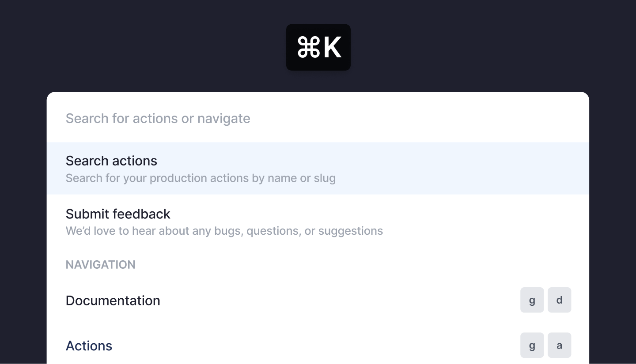636x364 pixels.
Task: Select the 'g' shortcut key badge beside Actions
Action: (532, 345)
